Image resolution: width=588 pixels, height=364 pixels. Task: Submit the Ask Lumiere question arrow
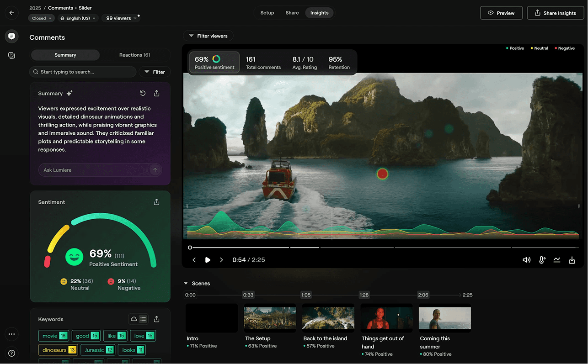(155, 170)
